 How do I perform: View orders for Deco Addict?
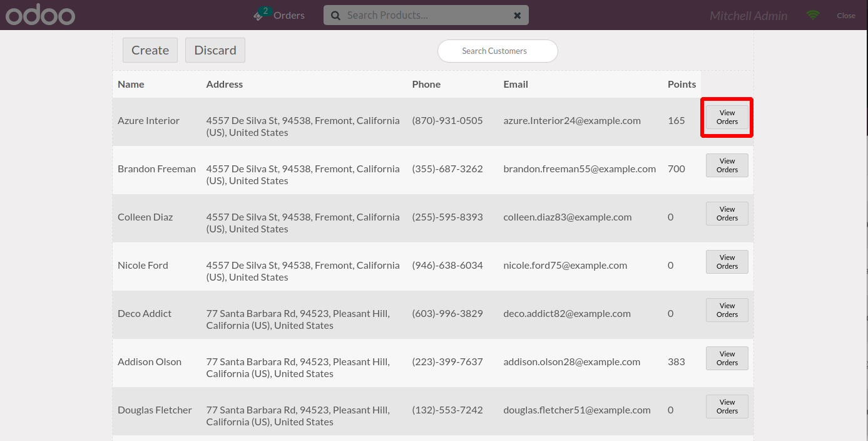click(727, 310)
